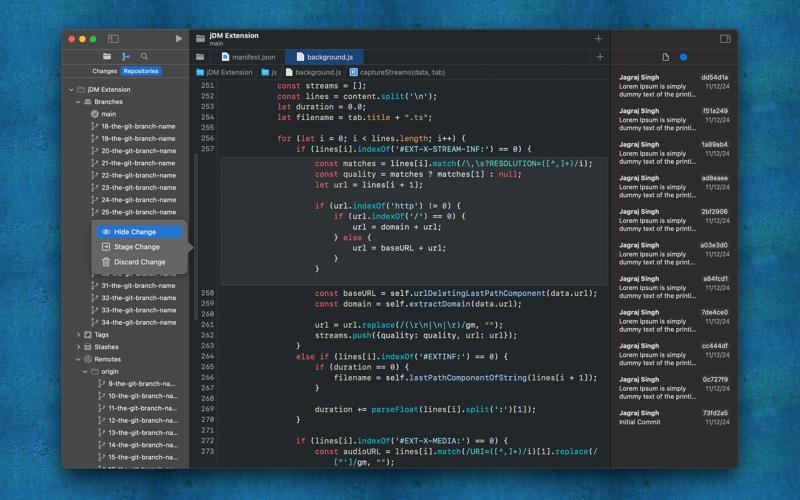Collapse the origin remote folder
The height and width of the screenshot is (500, 800).
(x=85, y=371)
